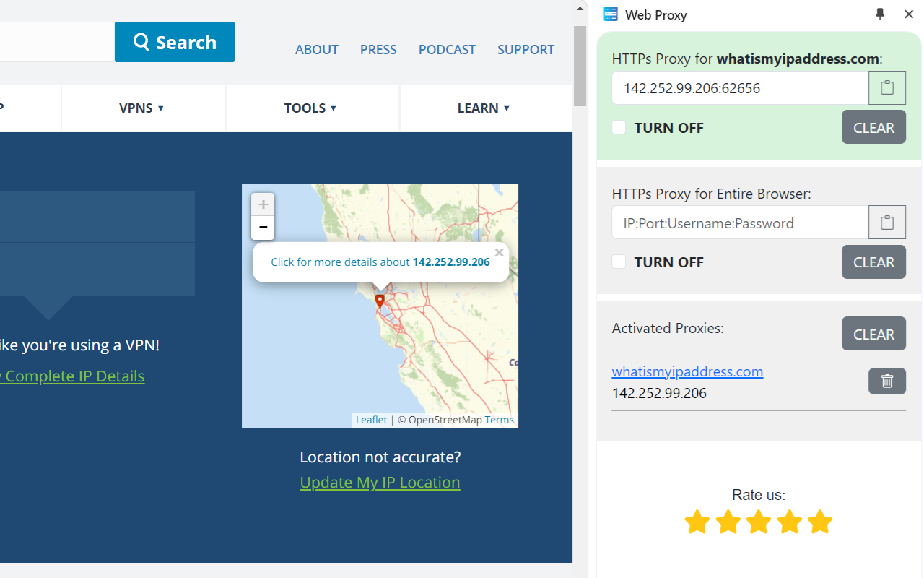
Task: Toggle TURN OFF checkbox for site proxy
Action: click(619, 128)
